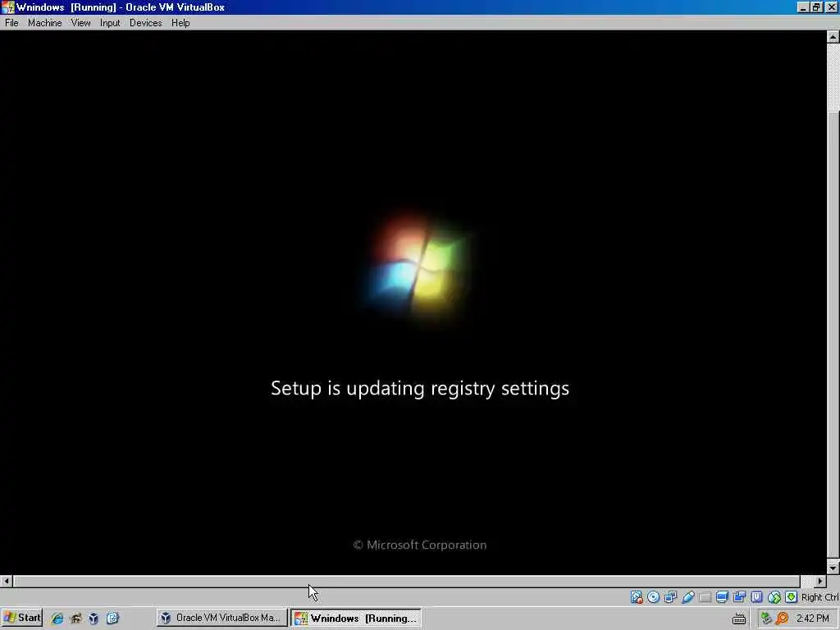Click the vertical scrollbar down arrow

coord(833,568)
